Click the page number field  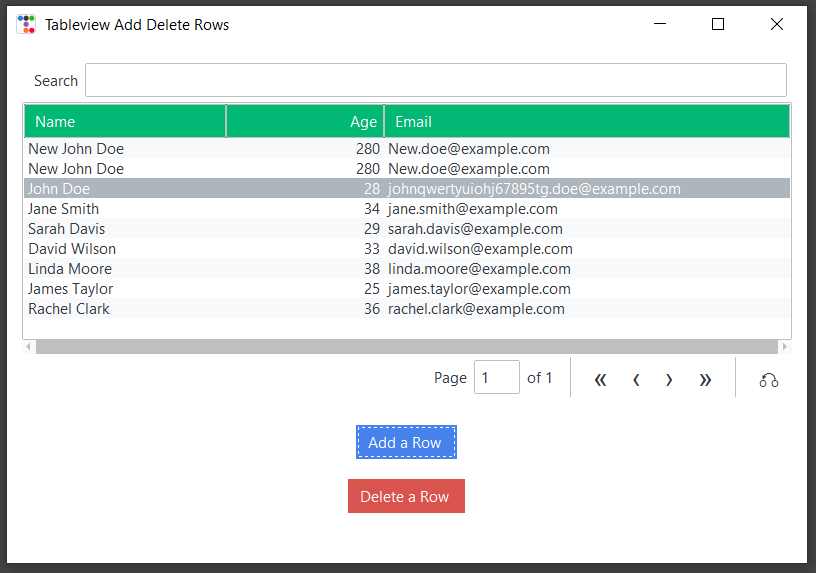click(x=496, y=377)
